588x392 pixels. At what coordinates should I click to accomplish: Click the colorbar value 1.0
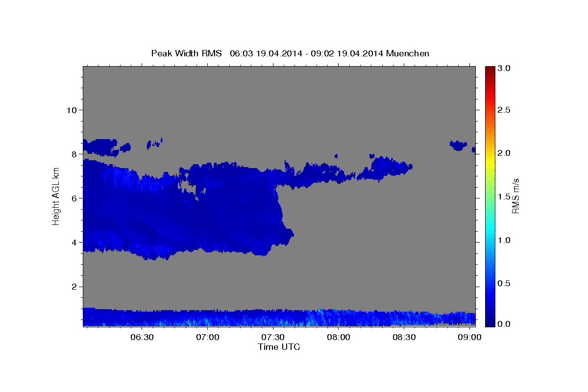(505, 240)
